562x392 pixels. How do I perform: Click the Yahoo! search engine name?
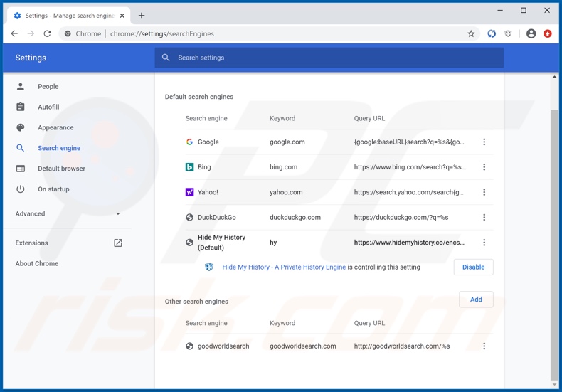pos(208,192)
